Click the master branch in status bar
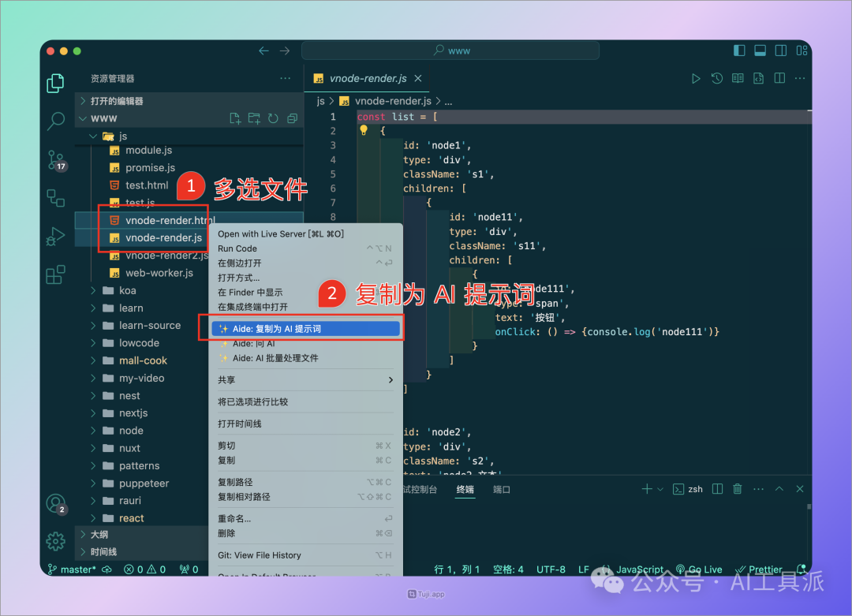The height and width of the screenshot is (616, 852). click(x=73, y=569)
